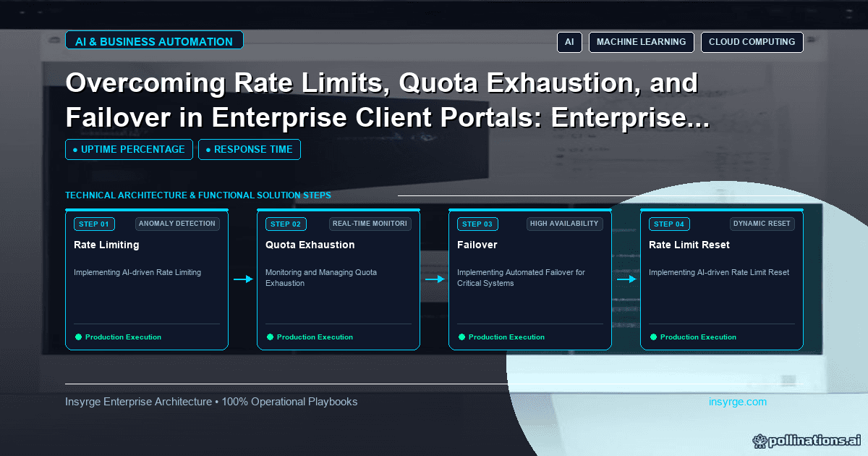
Task: Click 'Implementing AI-driven Rate Limiting' description
Action: [x=137, y=273]
